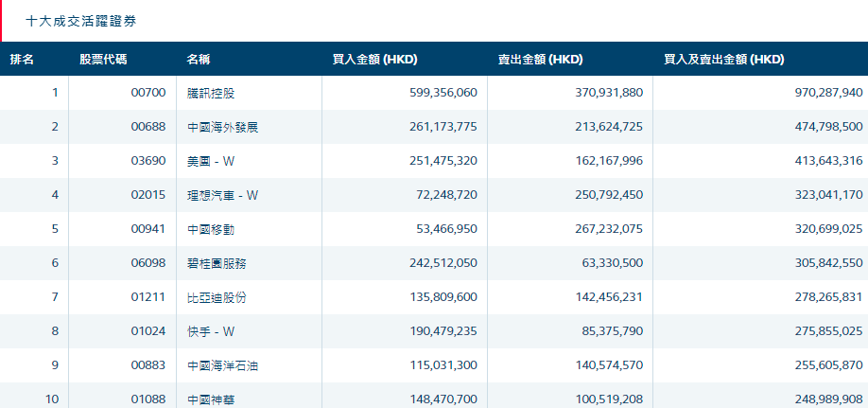868x408 pixels.
Task: Select the name 比亞迪股份
Action: tap(217, 297)
